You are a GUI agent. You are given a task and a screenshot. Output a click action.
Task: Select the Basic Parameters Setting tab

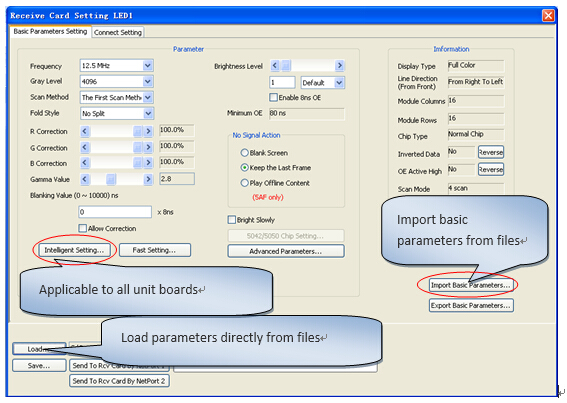50,31
